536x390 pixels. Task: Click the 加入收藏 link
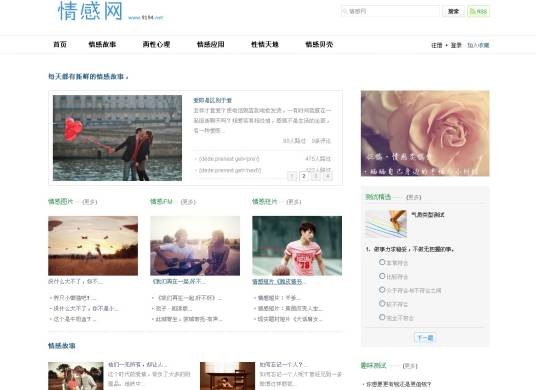click(478, 45)
